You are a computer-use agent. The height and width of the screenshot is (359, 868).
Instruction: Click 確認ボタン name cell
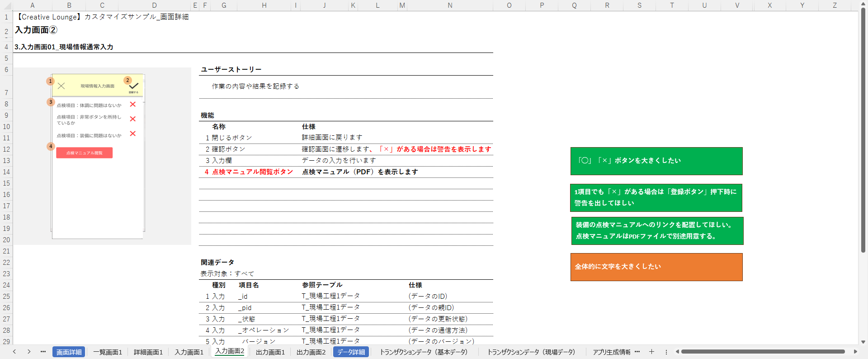[228, 149]
